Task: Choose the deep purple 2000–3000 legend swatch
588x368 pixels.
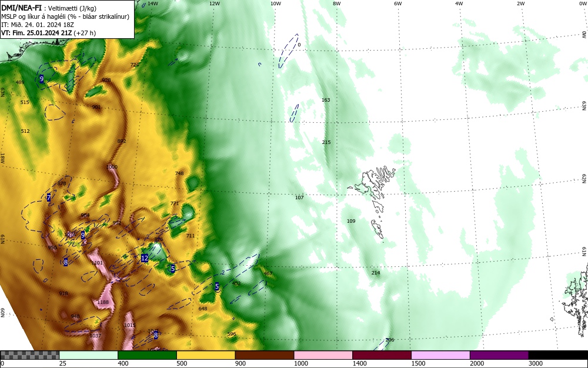Action: click(499, 355)
